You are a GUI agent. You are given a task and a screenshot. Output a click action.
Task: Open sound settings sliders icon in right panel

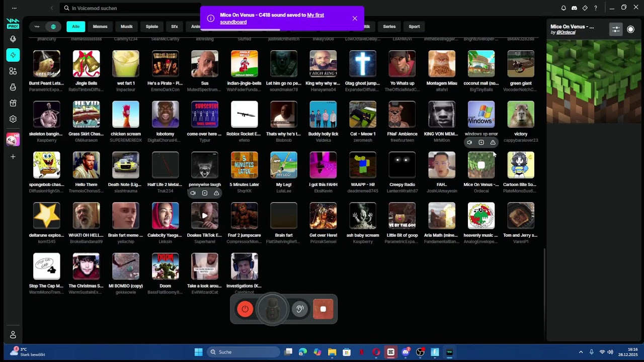[x=616, y=30]
